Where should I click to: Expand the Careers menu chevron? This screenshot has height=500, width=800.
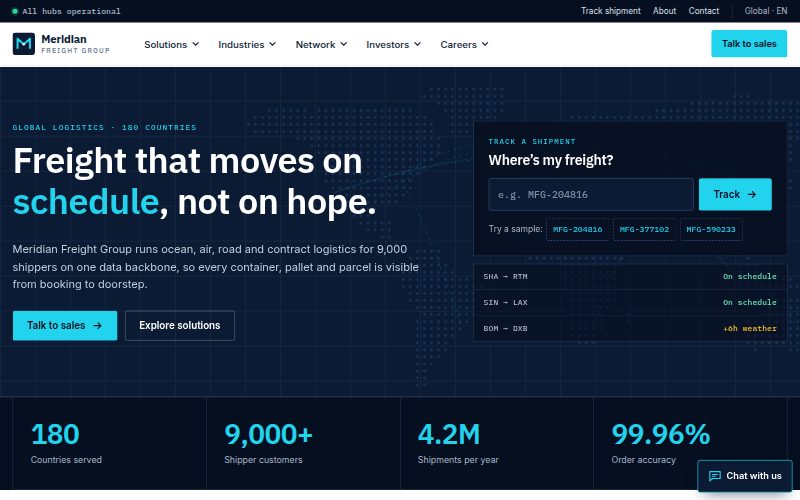click(485, 44)
